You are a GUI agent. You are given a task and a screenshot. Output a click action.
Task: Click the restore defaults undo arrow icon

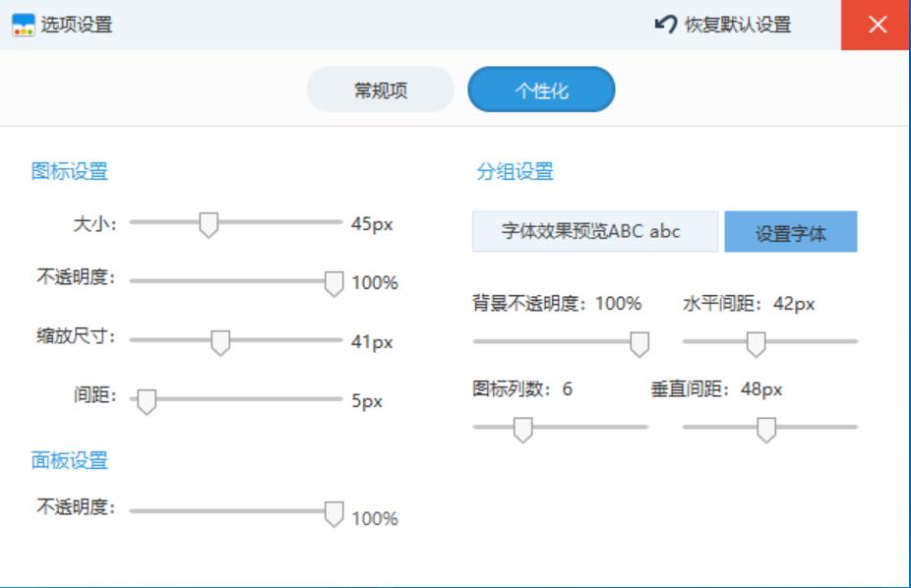point(666,24)
